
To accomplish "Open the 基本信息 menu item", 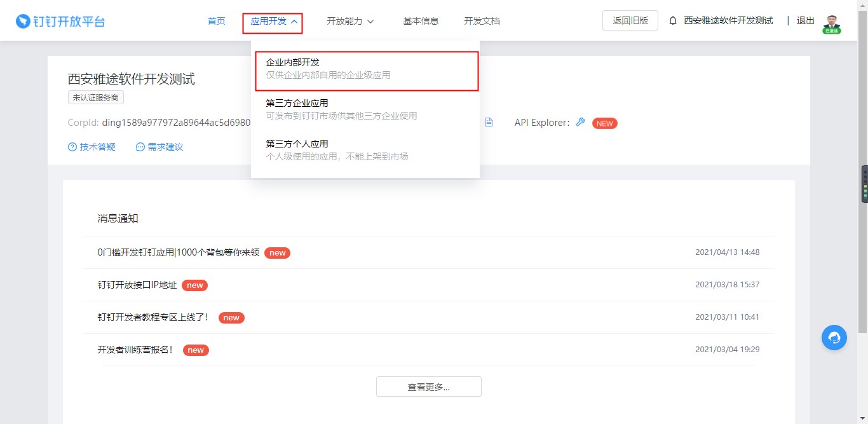I will pos(421,20).
